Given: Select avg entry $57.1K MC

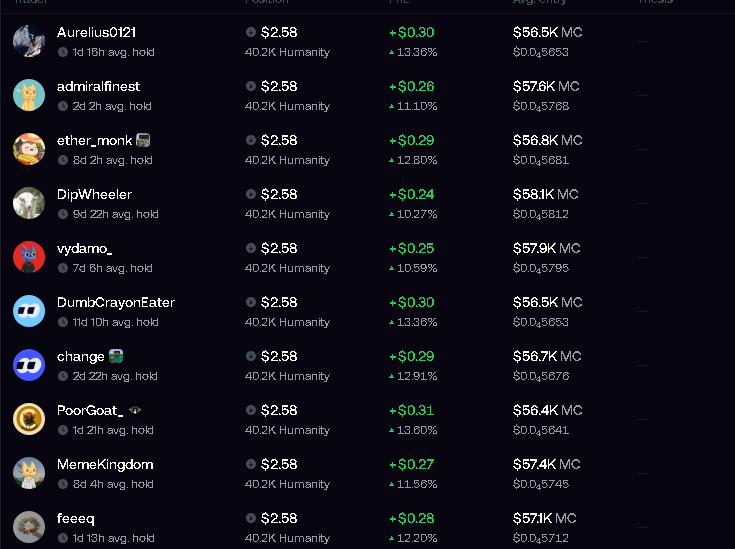Looking at the screenshot, I should coord(545,518).
